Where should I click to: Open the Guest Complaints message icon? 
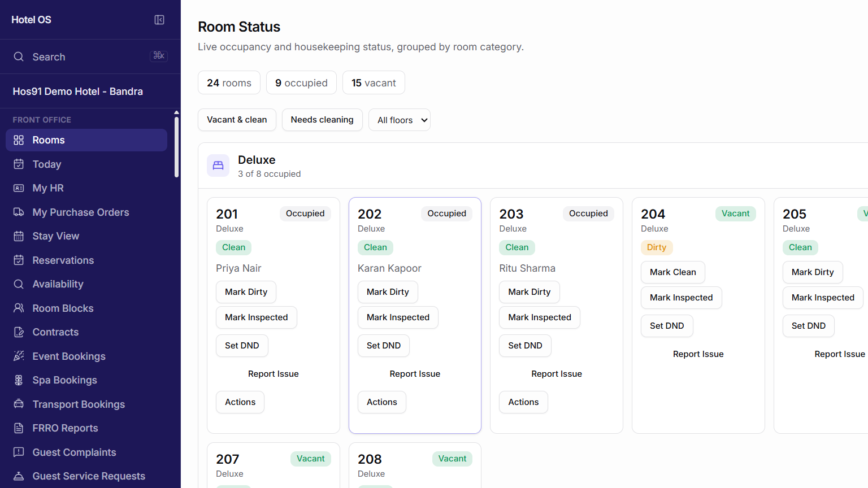(x=19, y=452)
